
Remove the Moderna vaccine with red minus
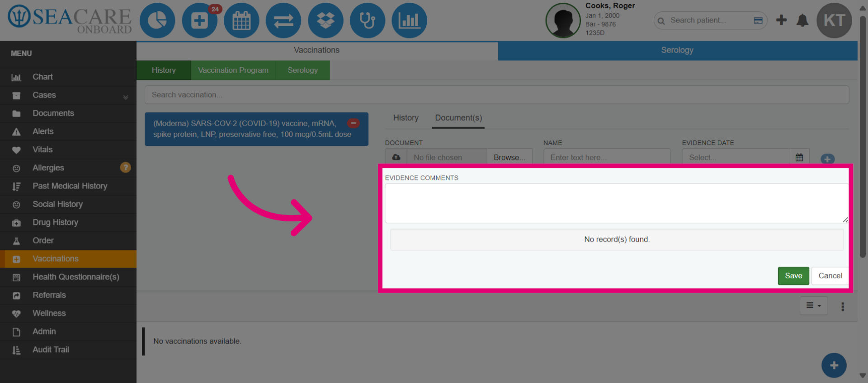click(353, 123)
